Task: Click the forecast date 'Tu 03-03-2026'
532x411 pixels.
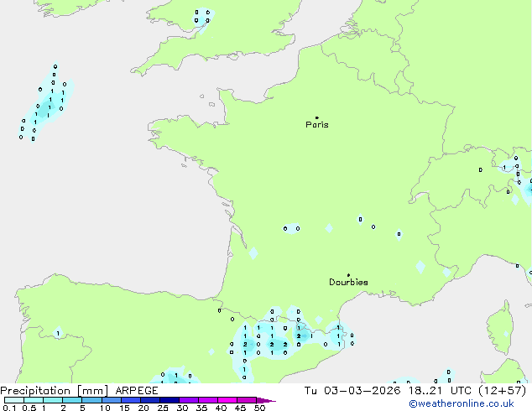Action: tap(352, 391)
